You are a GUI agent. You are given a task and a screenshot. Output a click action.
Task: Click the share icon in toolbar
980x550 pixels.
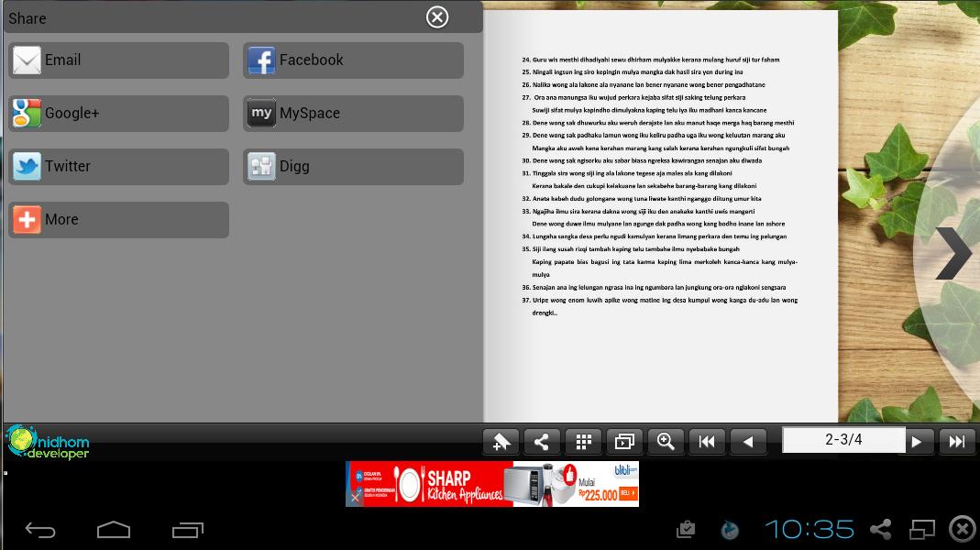click(542, 442)
